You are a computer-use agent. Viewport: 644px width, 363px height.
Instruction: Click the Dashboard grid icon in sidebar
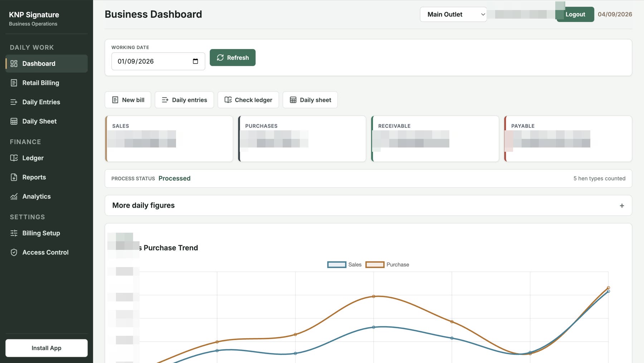pos(14,64)
